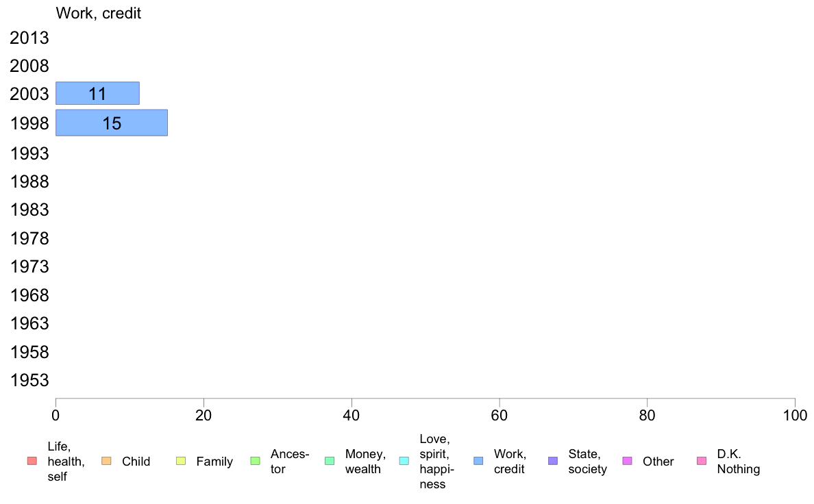
Task: Click the D.K. Nothing legend swatch
Action: [701, 461]
